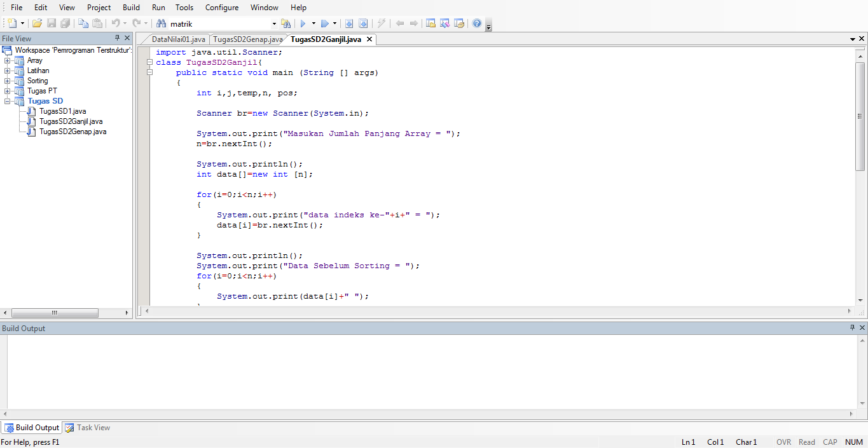Switch to Task View at the bottom
Viewport: 868px width, 448px height.
pos(87,427)
